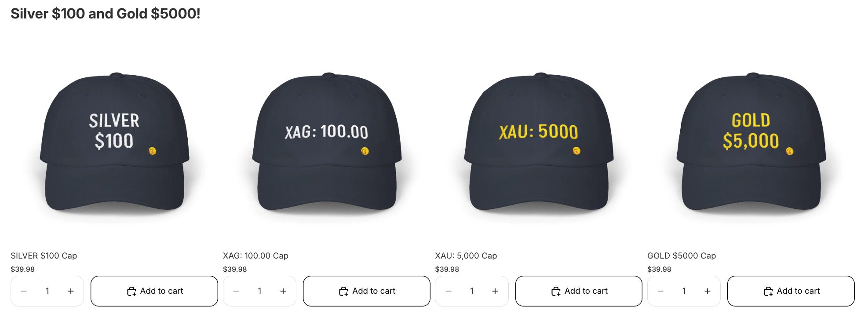
Task: Open the GOLD $5000 Cap product link
Action: 682,255
